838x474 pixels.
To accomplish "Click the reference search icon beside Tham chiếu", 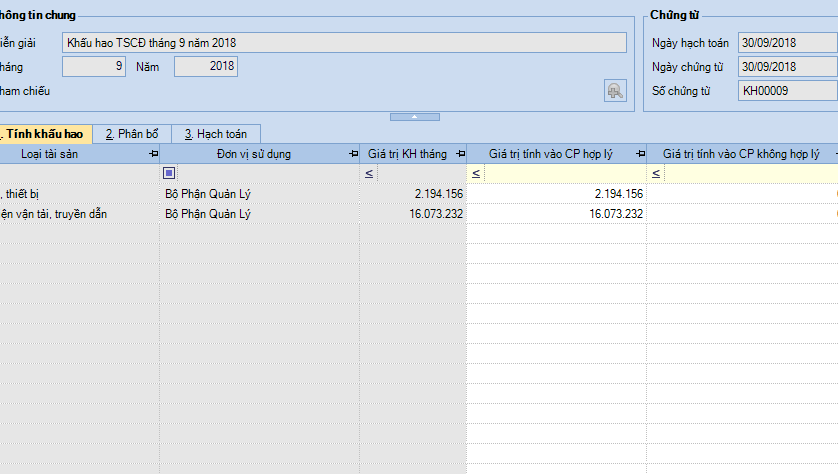I will [615, 91].
